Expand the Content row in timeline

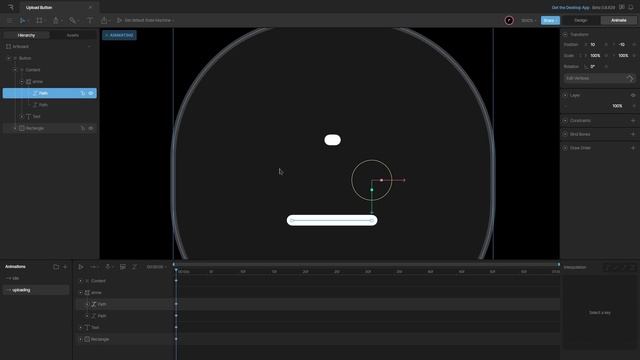pos(80,281)
